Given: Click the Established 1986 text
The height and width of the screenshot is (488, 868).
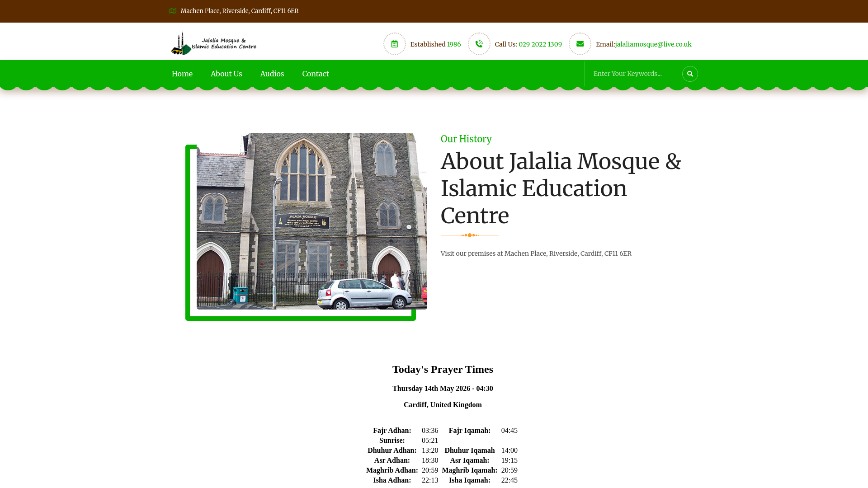Looking at the screenshot, I should click(x=436, y=44).
